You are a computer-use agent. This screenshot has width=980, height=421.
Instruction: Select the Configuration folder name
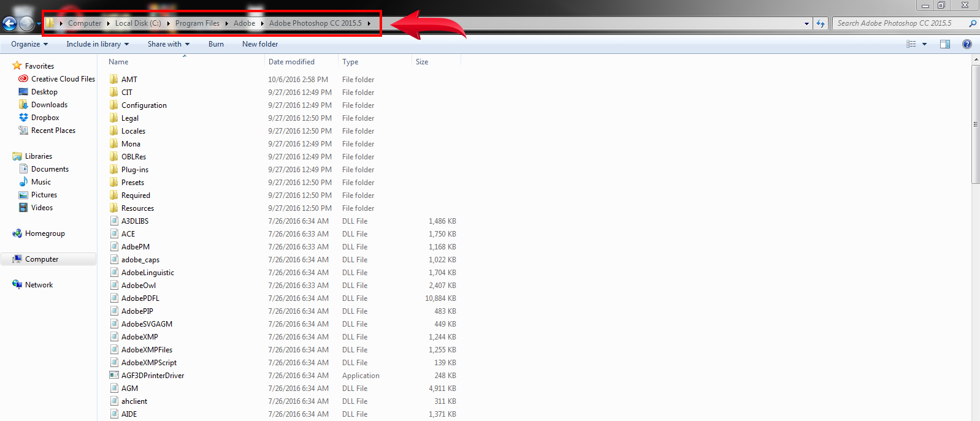[x=144, y=105]
